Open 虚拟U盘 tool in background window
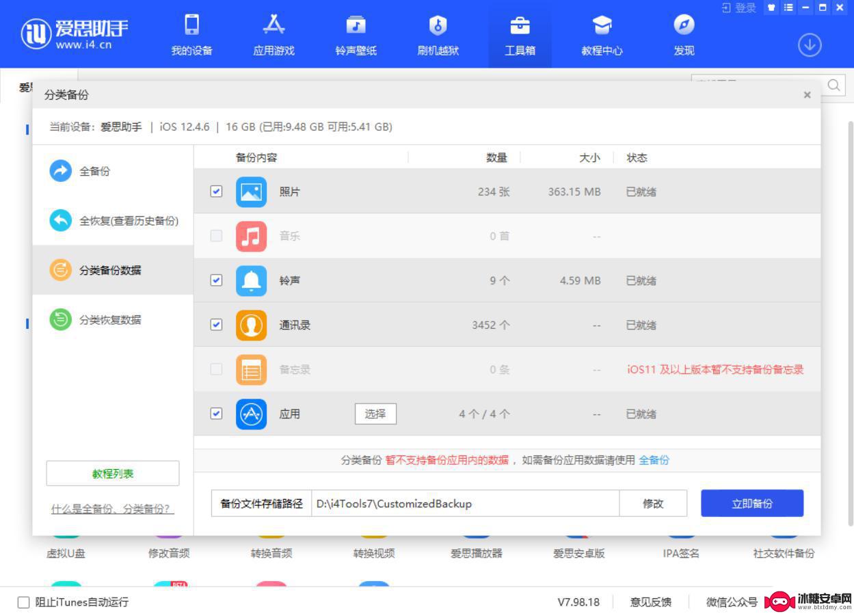Viewport: 854px width, 616px height. click(x=66, y=553)
